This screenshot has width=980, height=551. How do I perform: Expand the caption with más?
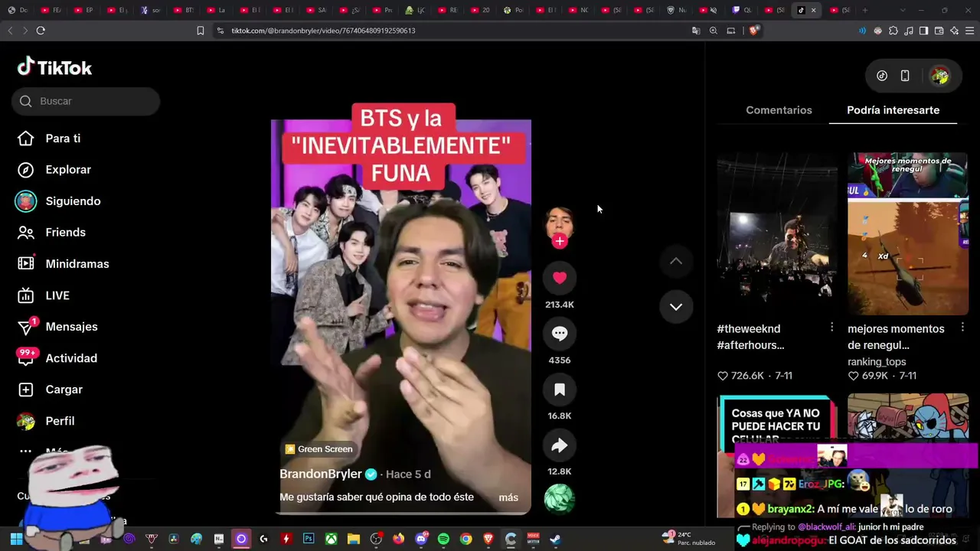[x=508, y=497]
